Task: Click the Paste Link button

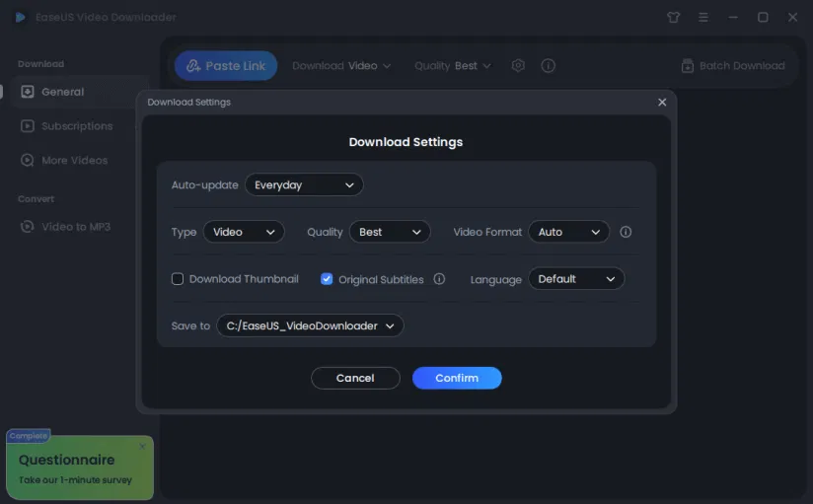Action: [x=226, y=66]
